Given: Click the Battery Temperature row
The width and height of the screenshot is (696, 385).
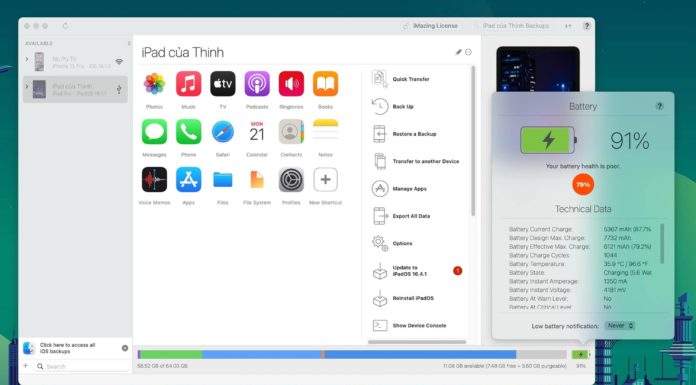Looking at the screenshot, I should [581, 264].
